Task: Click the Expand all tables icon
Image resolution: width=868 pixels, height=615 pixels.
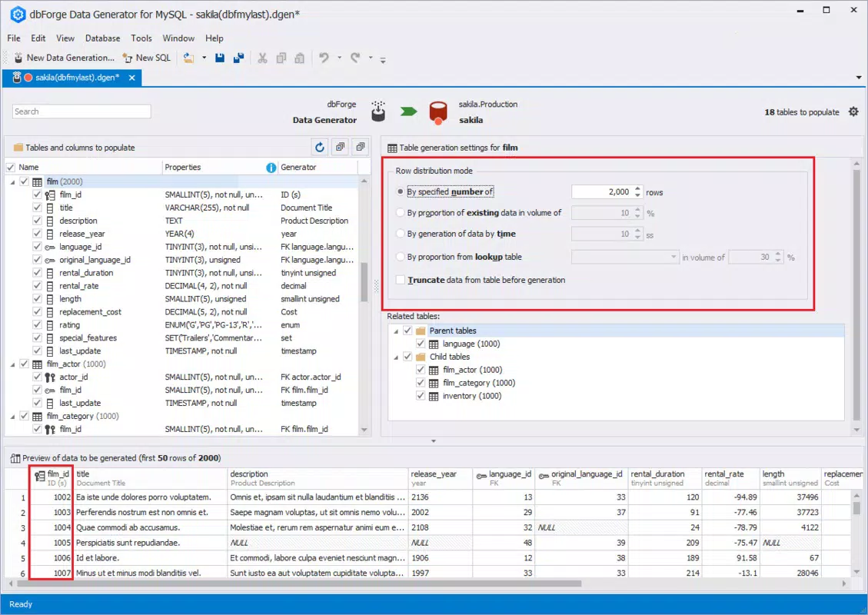Action: (340, 148)
